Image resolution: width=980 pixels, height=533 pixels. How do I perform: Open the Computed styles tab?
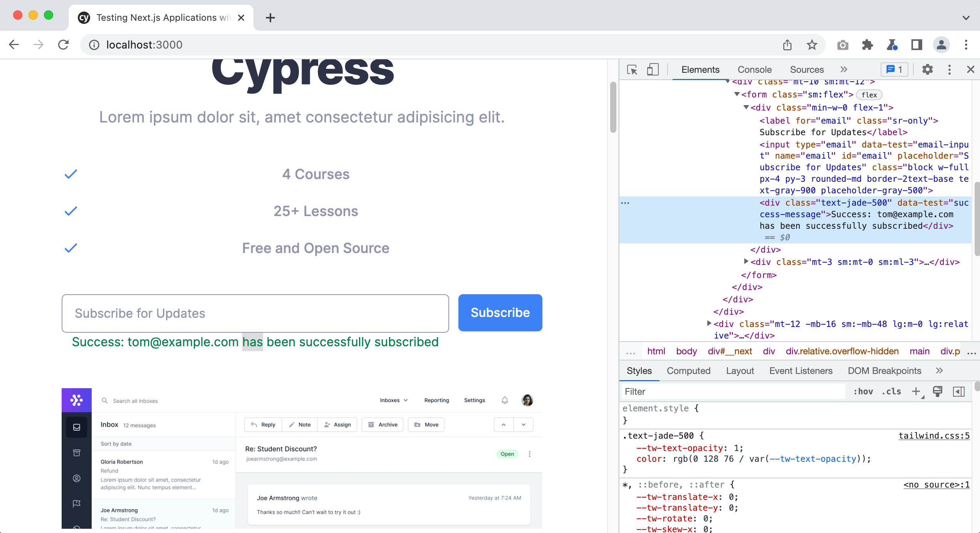[688, 370]
